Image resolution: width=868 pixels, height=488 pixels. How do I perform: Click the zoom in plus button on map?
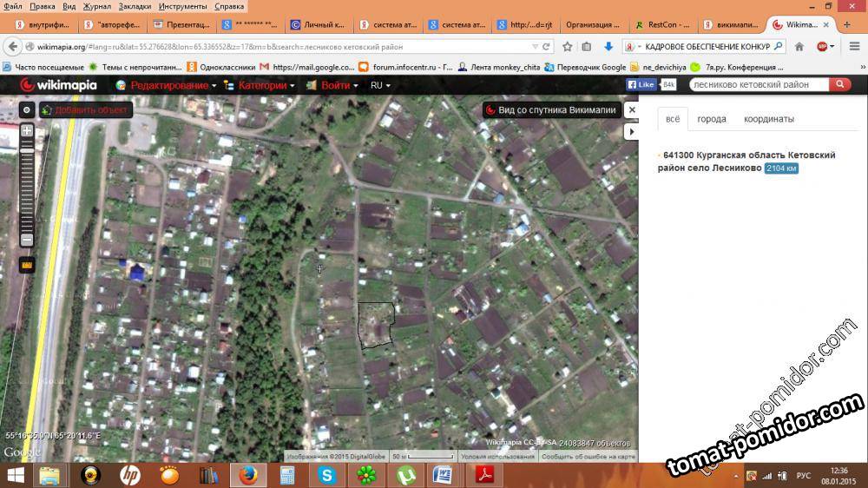click(27, 131)
